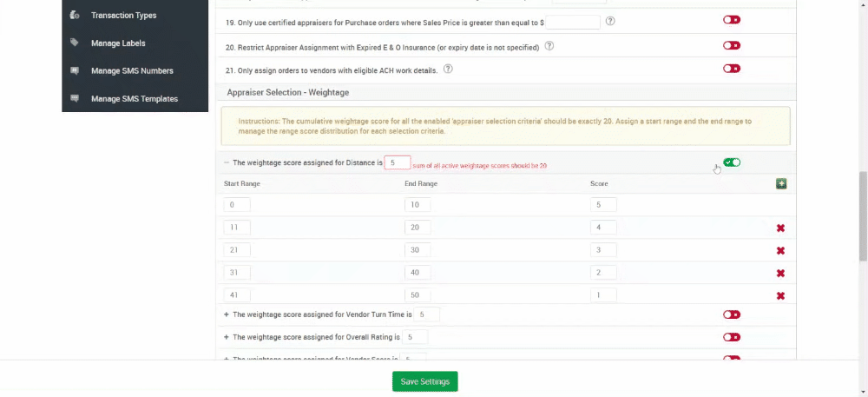Open help icon for rule 19
Image resolution: width=868 pixels, height=397 pixels.
[610, 22]
